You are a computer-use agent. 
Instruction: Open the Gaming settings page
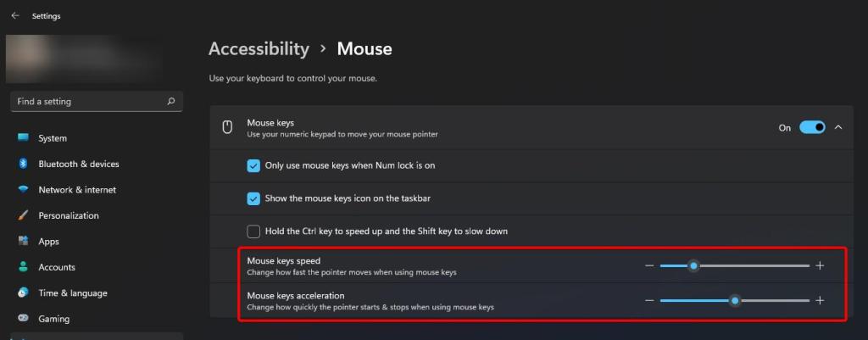click(53, 319)
